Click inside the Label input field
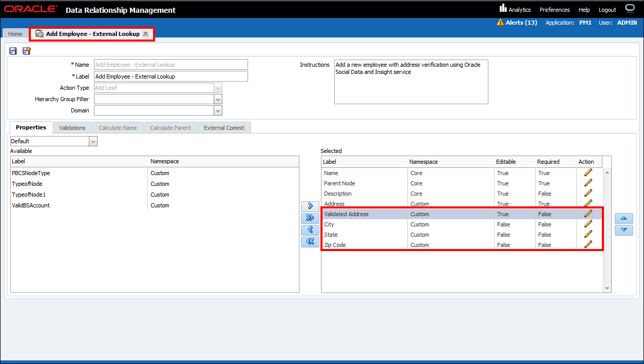The width and height of the screenshot is (644, 364). 171,76
